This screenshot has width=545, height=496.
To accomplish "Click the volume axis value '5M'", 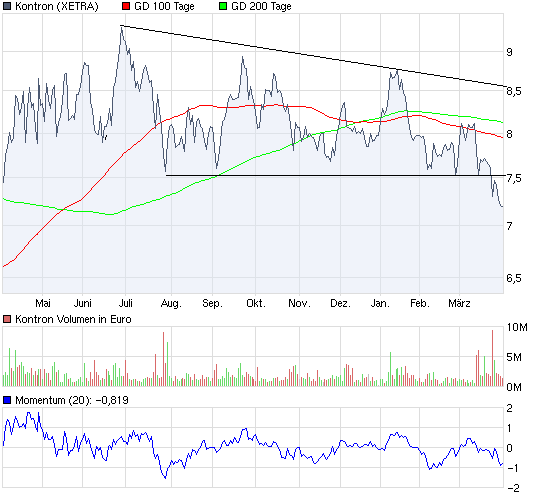I will (514, 357).
